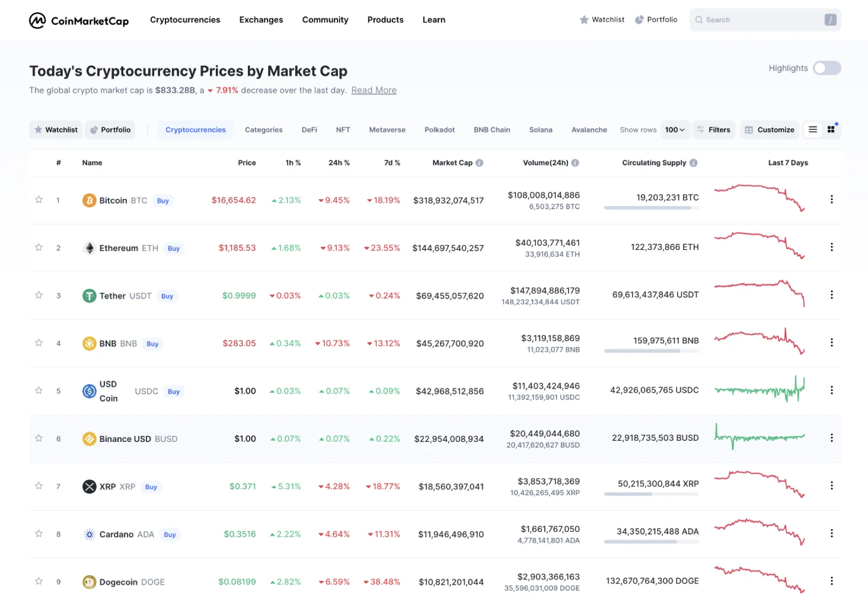Click the Bitcoin coin logo
The height and width of the screenshot is (597, 868).
[x=89, y=201]
